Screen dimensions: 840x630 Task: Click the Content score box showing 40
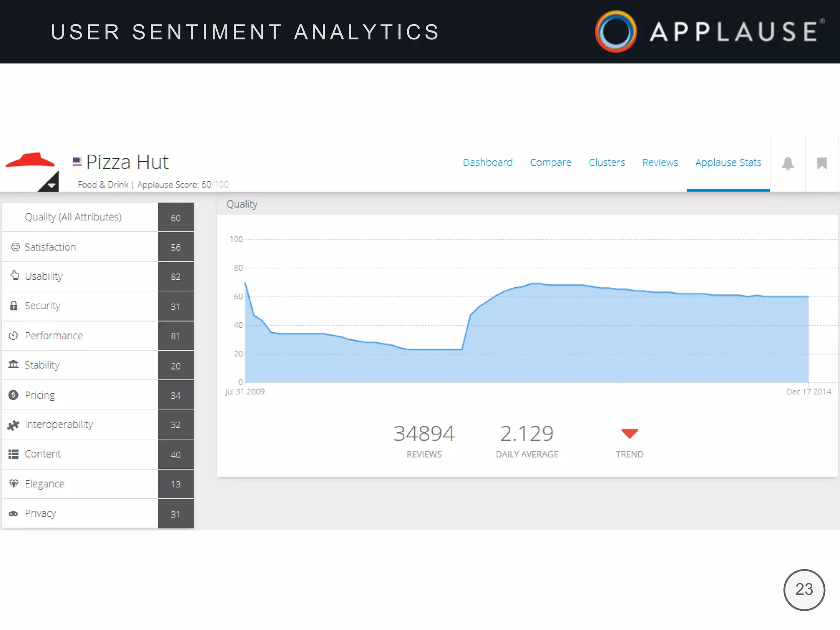(x=176, y=454)
